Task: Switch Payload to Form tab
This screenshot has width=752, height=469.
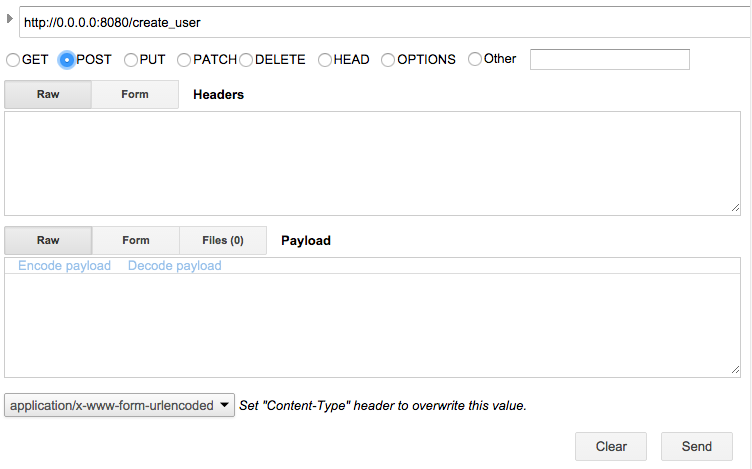Action: (136, 240)
